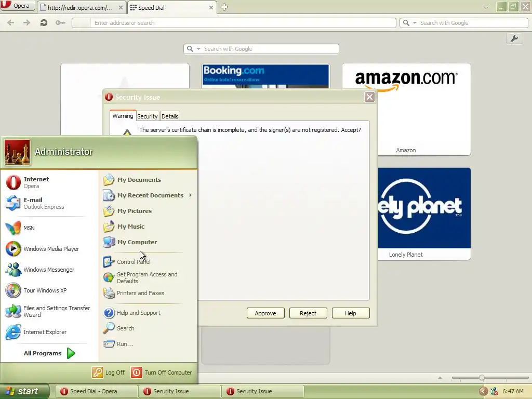
Task: Click Help in Security Issue dialog
Action: point(351,313)
